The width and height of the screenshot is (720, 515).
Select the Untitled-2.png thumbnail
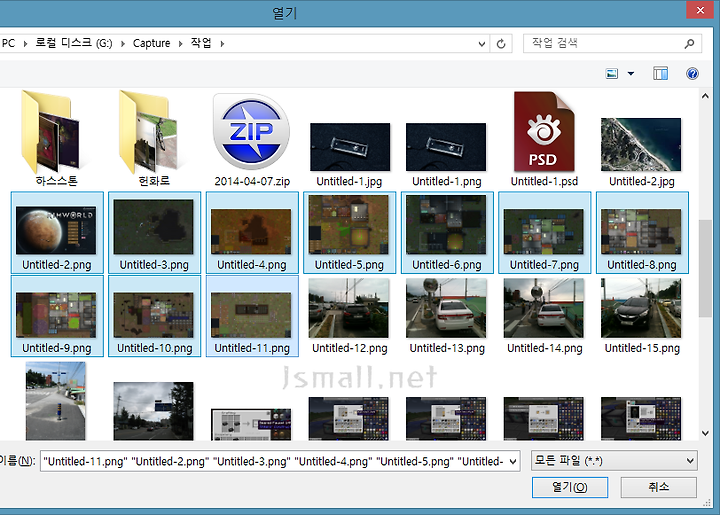[56, 230]
